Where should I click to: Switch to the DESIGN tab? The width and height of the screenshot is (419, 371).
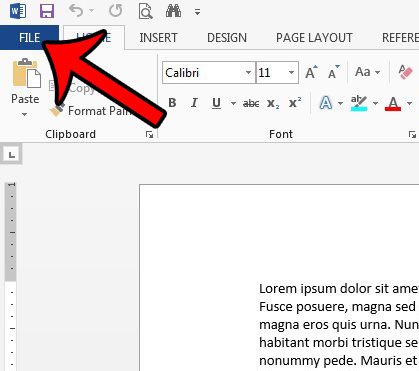click(227, 38)
